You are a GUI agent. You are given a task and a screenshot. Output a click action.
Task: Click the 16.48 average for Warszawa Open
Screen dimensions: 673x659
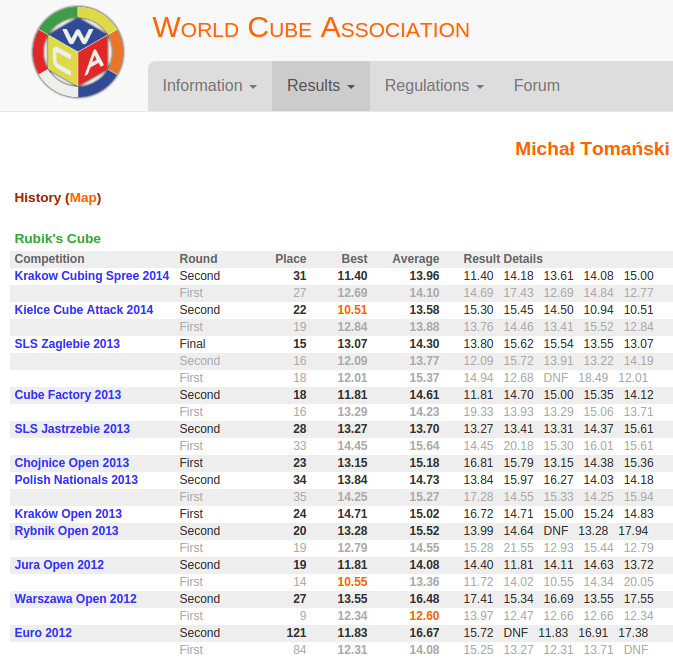pyautogui.click(x=424, y=599)
